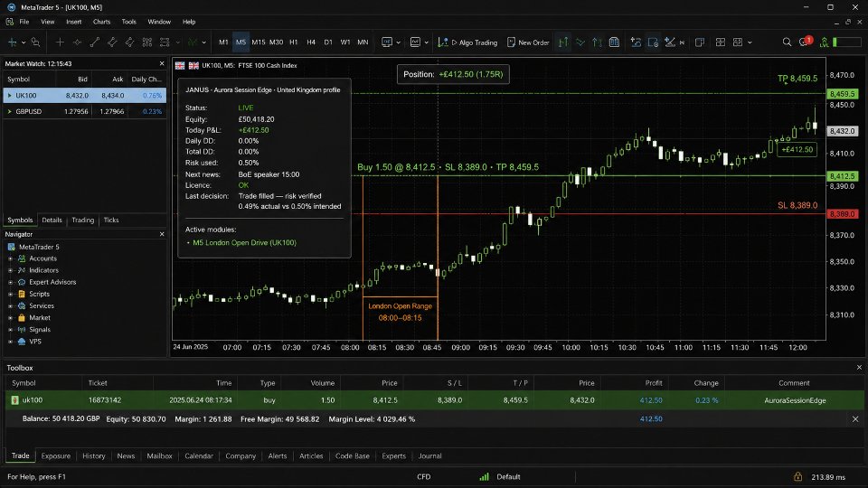Switch chart to bar chart display

[563, 42]
